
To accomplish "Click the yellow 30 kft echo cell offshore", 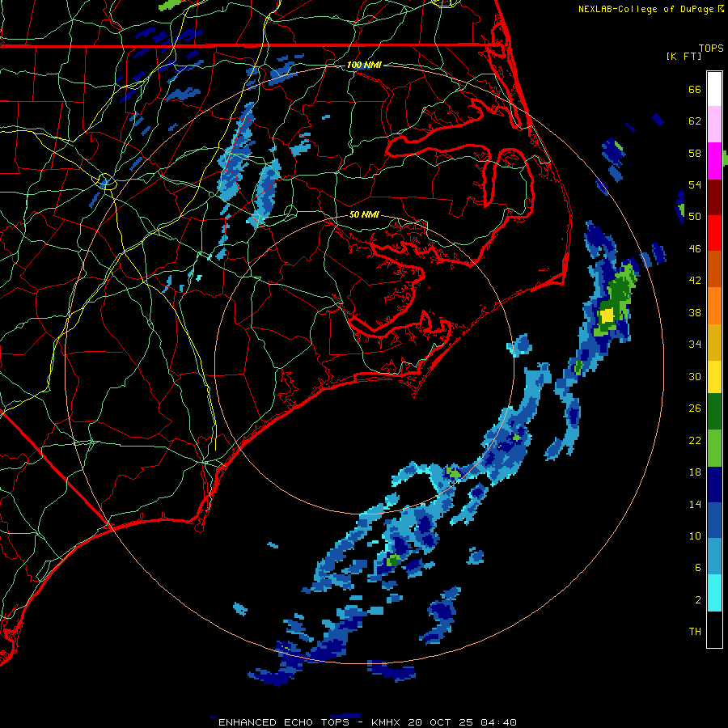I will [x=607, y=315].
